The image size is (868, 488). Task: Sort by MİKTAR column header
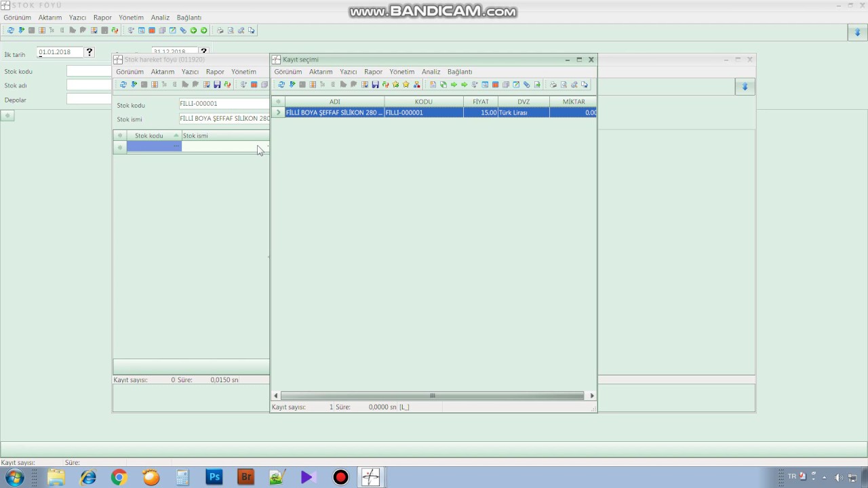573,102
